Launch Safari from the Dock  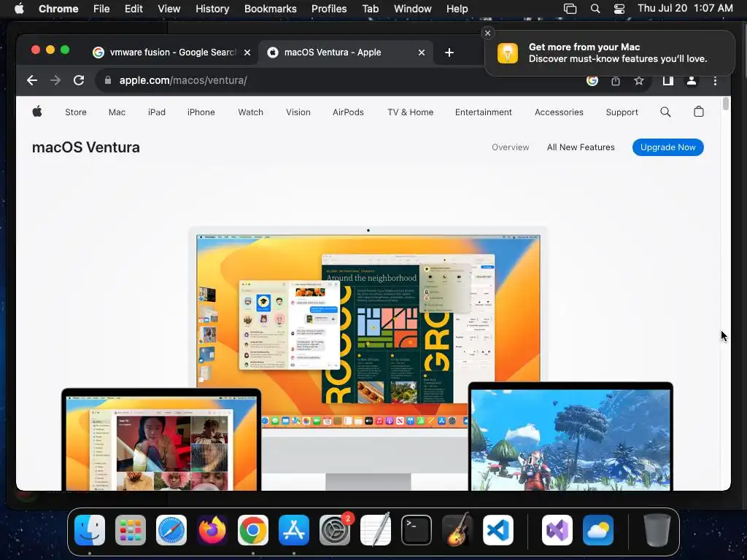(x=171, y=530)
